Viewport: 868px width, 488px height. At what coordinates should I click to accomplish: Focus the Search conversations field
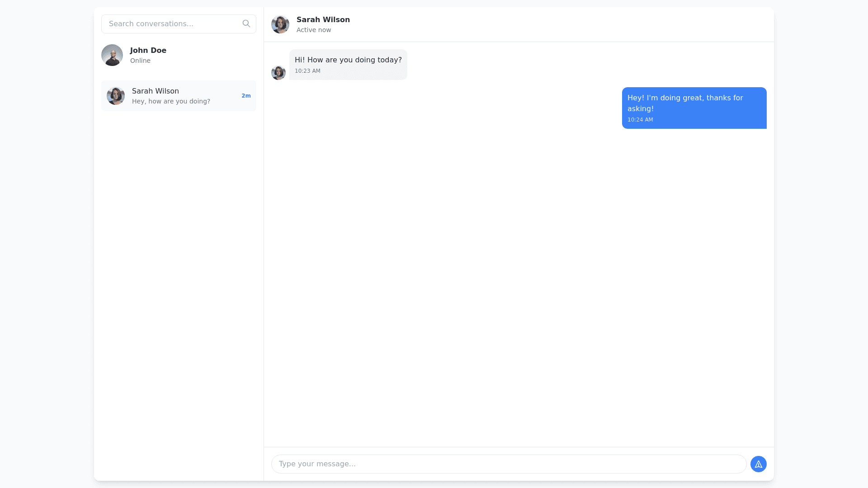pos(172,24)
